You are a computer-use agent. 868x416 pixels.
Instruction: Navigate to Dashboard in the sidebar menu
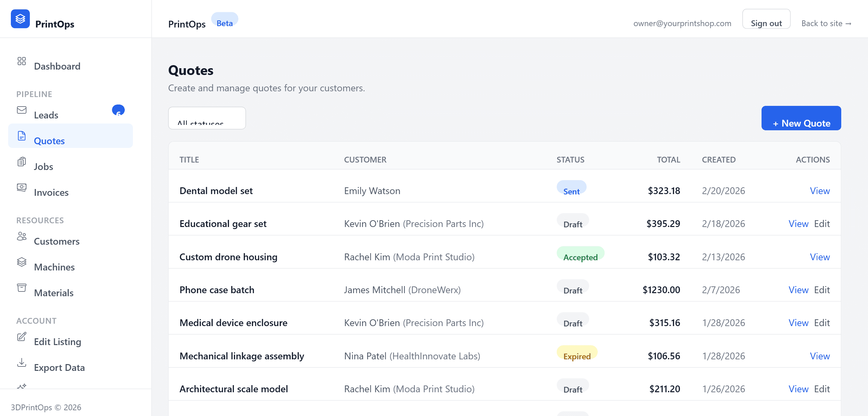pos(57,66)
